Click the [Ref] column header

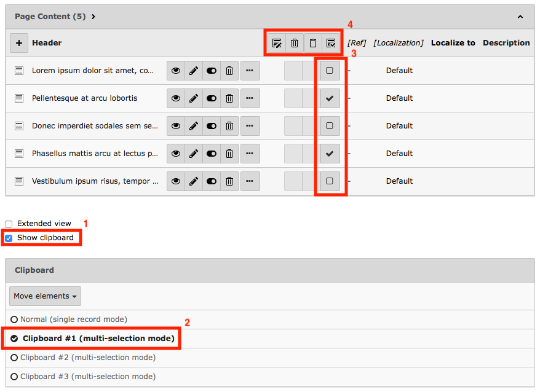357,43
